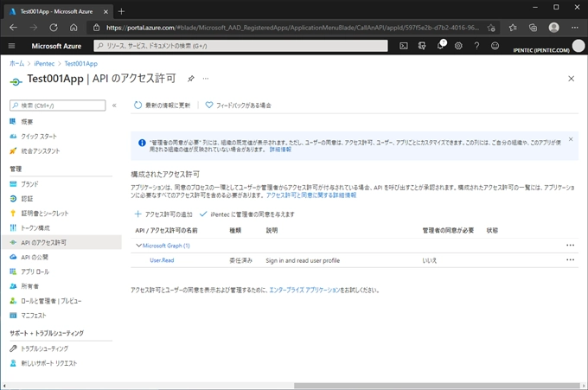Close the API access permissions blade
Image resolution: width=588 pixels, height=390 pixels.
coord(571,79)
